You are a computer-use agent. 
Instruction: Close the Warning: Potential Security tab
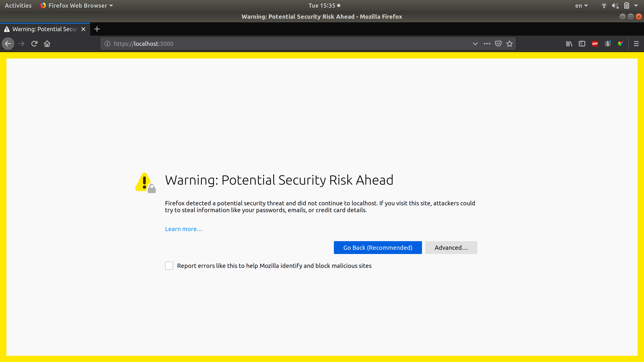pos(84,29)
